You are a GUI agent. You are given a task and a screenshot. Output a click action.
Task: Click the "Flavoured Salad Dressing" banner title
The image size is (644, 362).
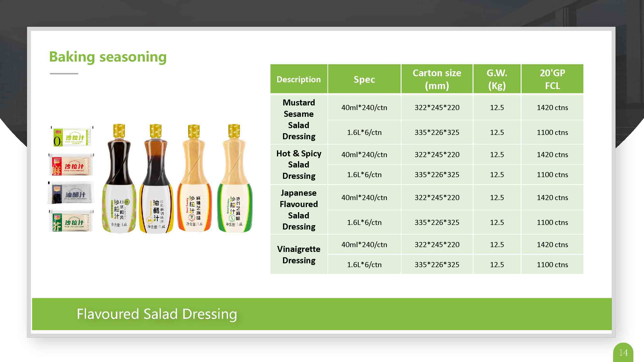click(x=157, y=314)
